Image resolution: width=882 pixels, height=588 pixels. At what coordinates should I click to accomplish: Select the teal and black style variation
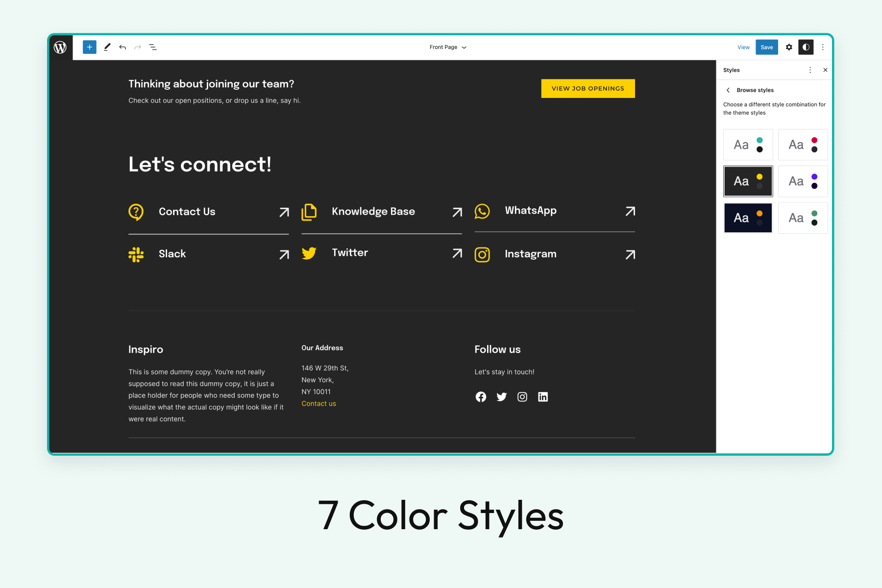click(748, 145)
